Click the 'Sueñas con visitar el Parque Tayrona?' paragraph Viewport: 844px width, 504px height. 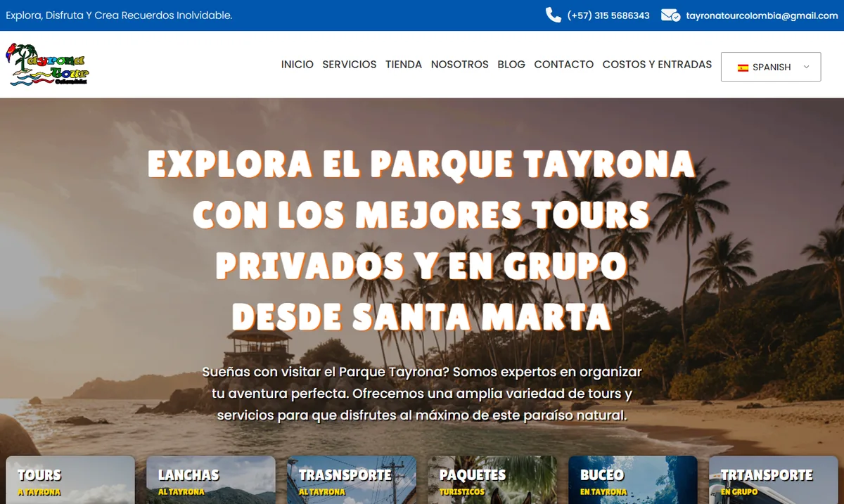click(422, 393)
